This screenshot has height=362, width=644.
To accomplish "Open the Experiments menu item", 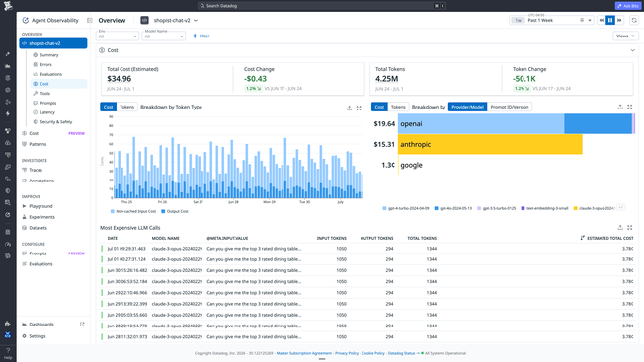I will [x=41, y=217].
